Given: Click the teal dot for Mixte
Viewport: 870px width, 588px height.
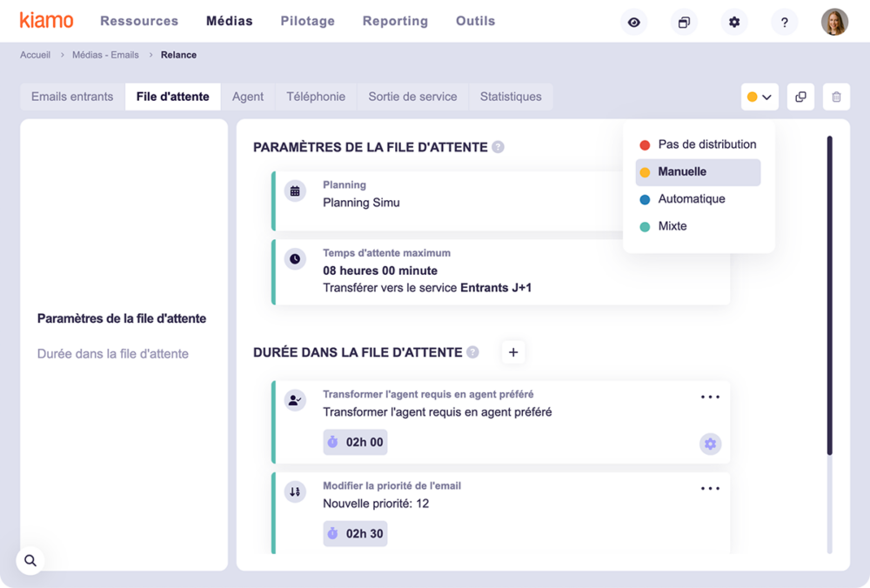Looking at the screenshot, I should (x=645, y=227).
